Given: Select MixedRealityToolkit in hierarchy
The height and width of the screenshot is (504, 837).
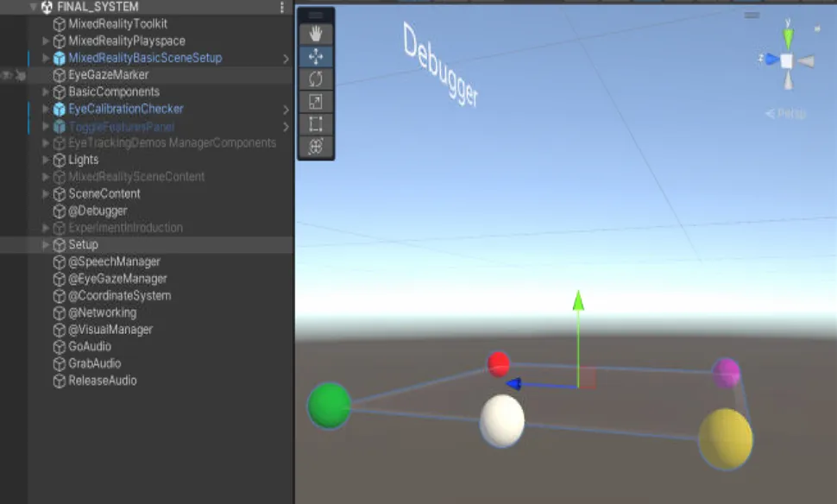Looking at the screenshot, I should pyautogui.click(x=117, y=24).
